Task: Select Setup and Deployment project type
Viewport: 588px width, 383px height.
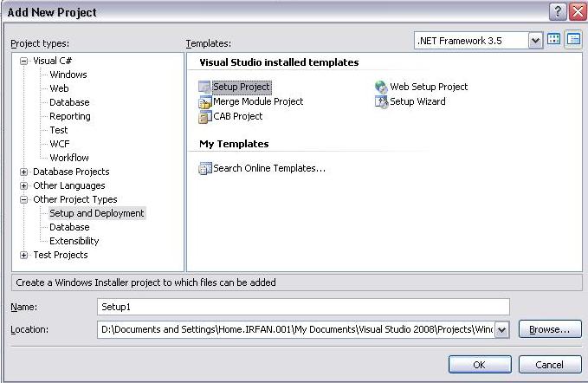Action: [97, 213]
